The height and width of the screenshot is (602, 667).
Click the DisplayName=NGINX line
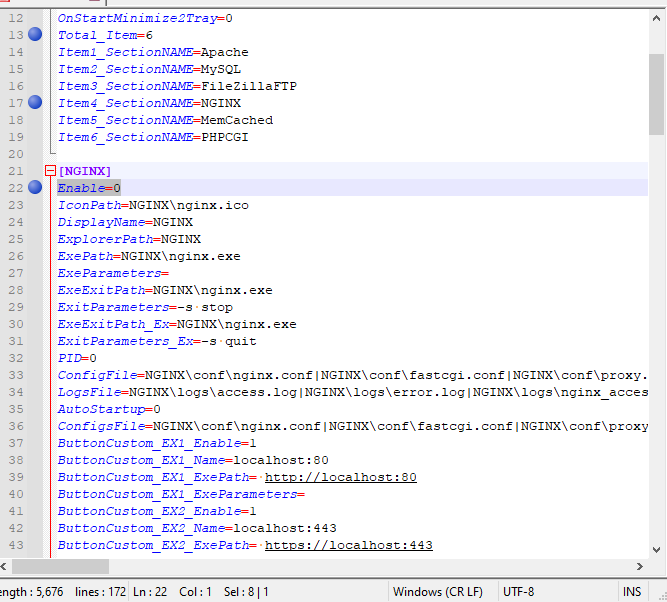tap(125, 222)
